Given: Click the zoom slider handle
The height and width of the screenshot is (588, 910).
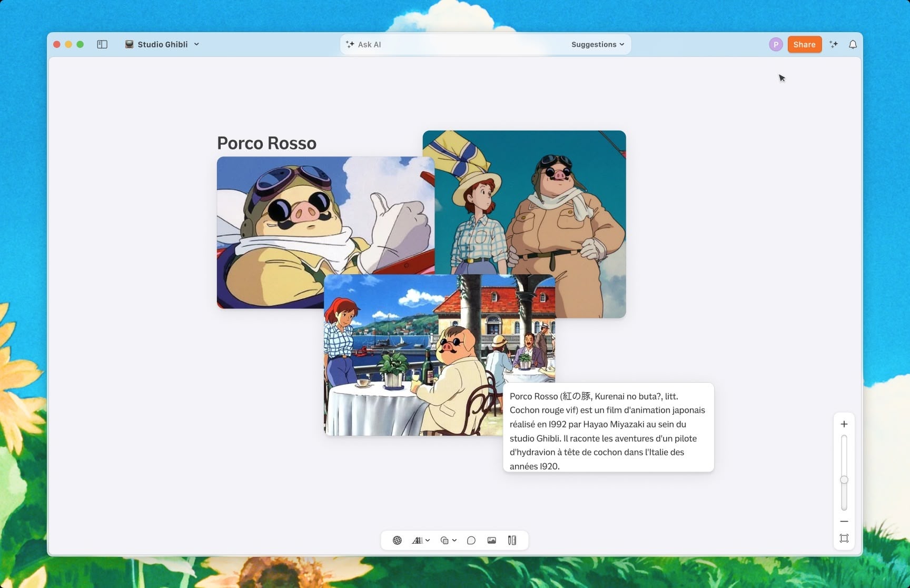Looking at the screenshot, I should (x=844, y=480).
